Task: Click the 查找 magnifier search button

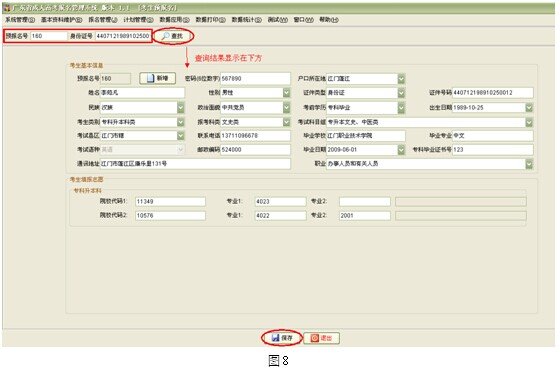Action: point(173,36)
